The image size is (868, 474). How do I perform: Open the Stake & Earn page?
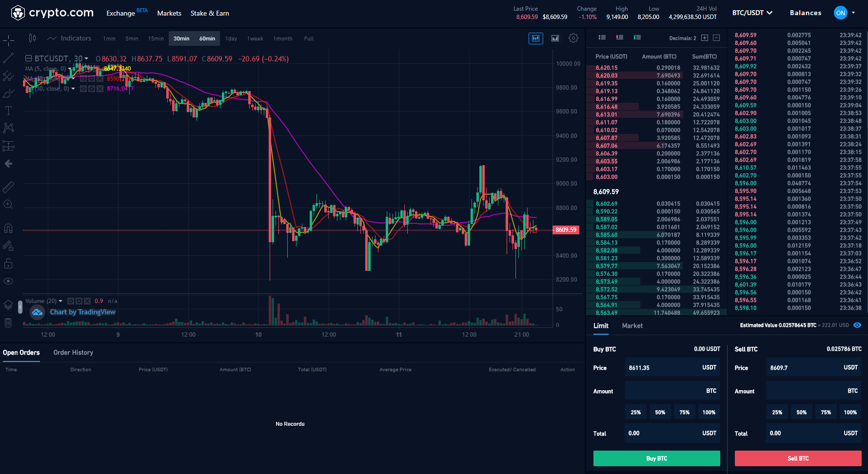(210, 13)
